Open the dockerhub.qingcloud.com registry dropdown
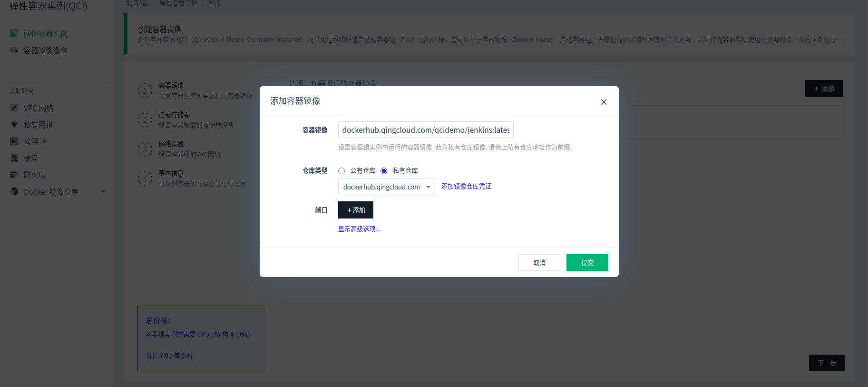Image resolution: width=868 pixels, height=387 pixels. click(x=387, y=187)
